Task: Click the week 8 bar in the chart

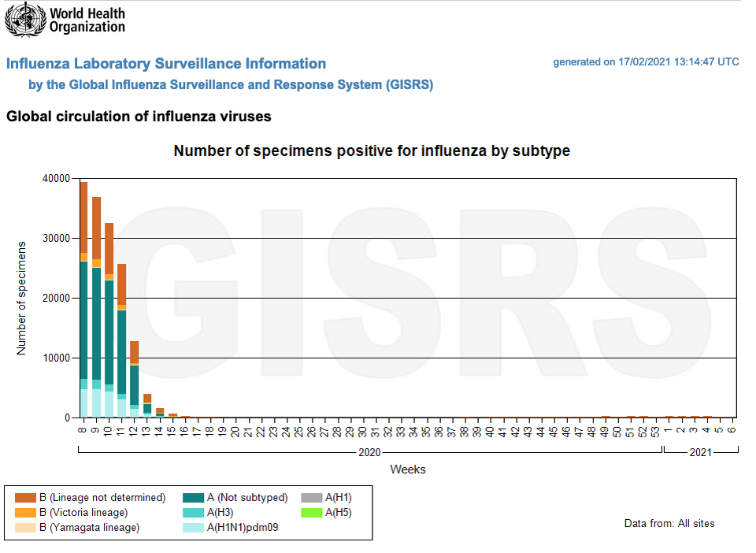Action: coord(83,299)
